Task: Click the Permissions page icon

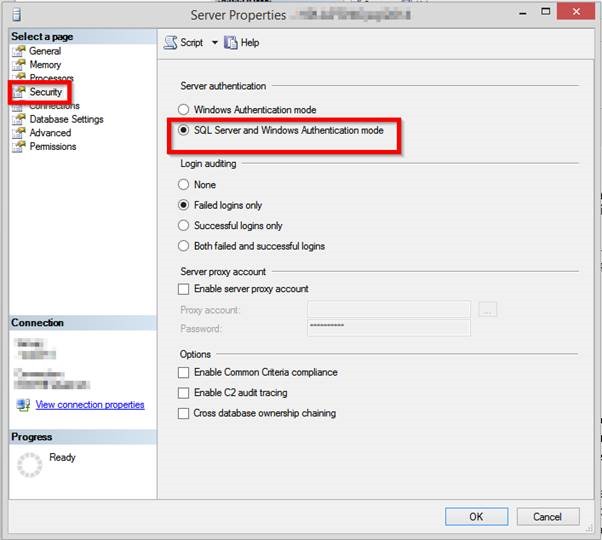Action: (x=19, y=147)
